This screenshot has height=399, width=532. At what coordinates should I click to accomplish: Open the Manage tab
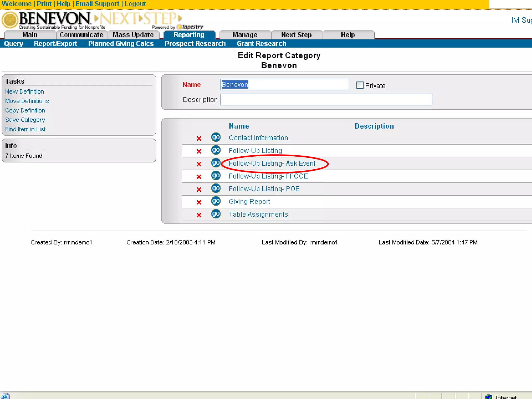pyautogui.click(x=245, y=35)
